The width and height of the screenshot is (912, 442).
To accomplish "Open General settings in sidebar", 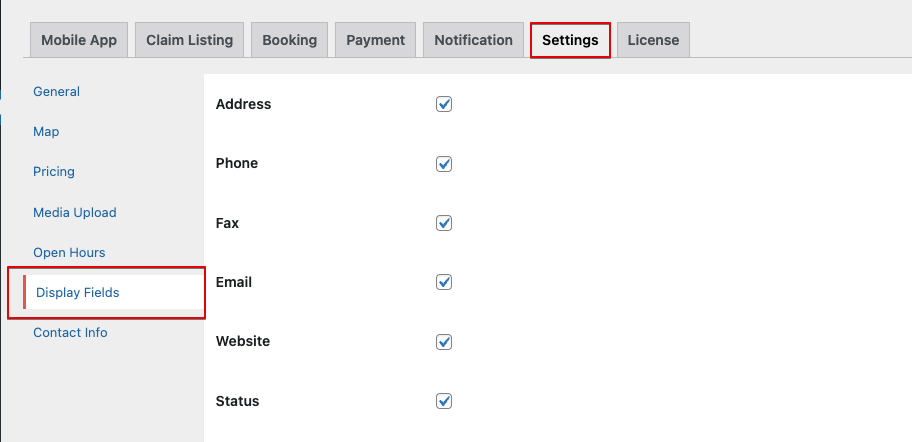I will 56,91.
